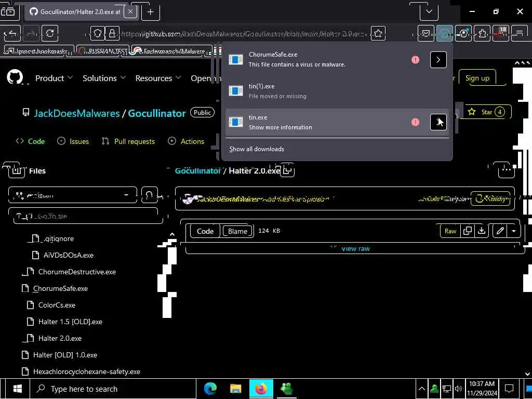Open ChorumeDestructive.exe in file tree
Screen dimensions: 532x399
coord(71,272)
